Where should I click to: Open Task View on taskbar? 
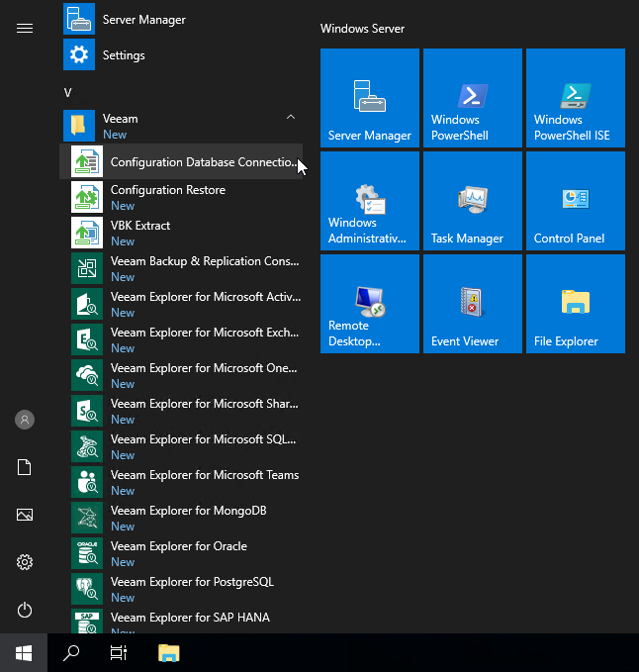(x=119, y=653)
